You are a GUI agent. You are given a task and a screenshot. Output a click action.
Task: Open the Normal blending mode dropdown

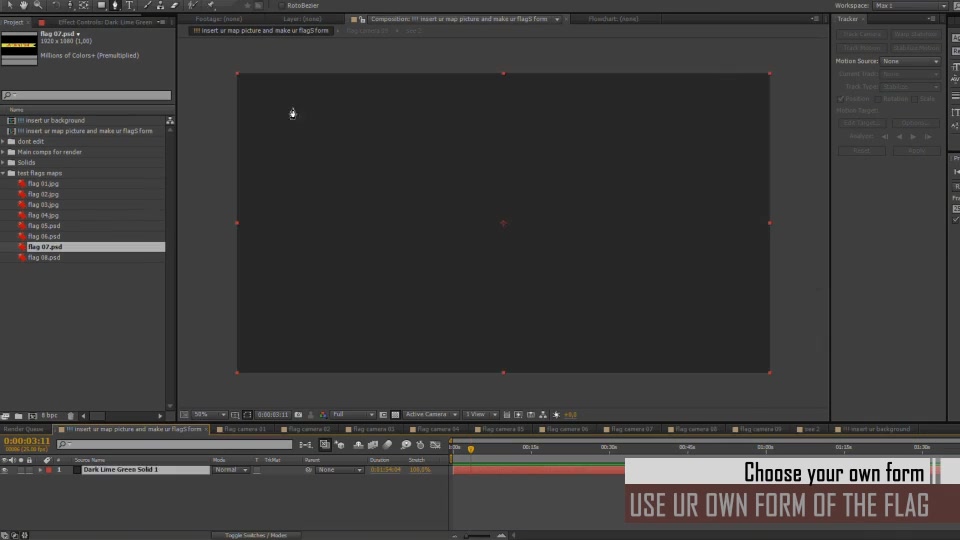point(231,470)
